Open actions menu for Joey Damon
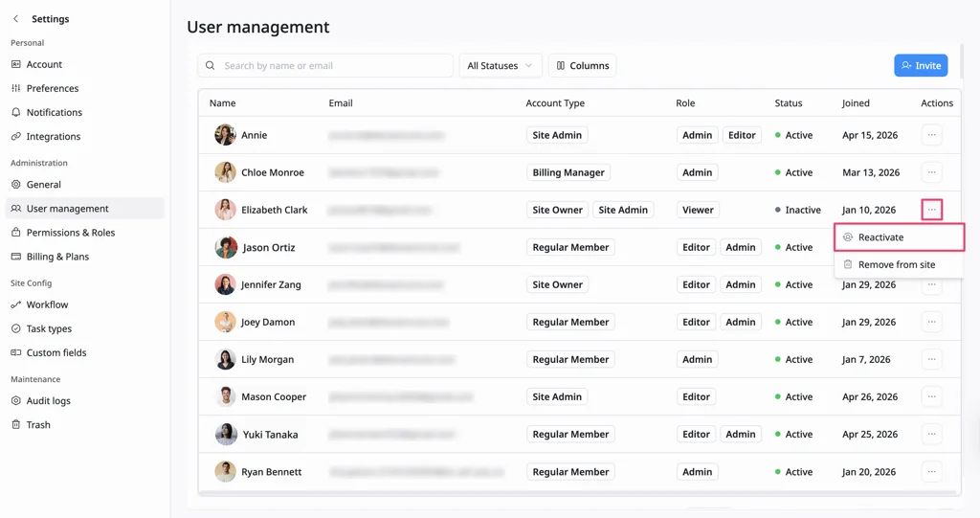 931,322
